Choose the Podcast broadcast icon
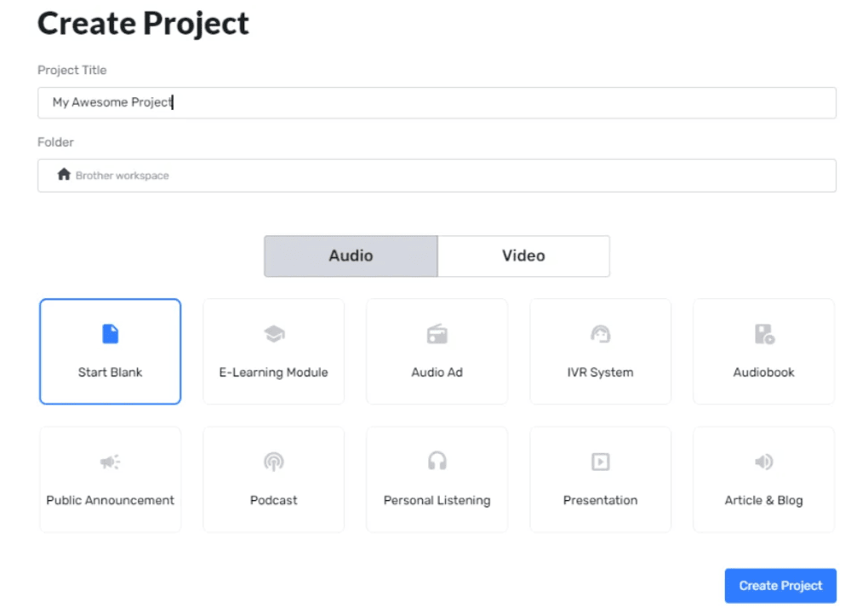The width and height of the screenshot is (868, 614). (274, 462)
